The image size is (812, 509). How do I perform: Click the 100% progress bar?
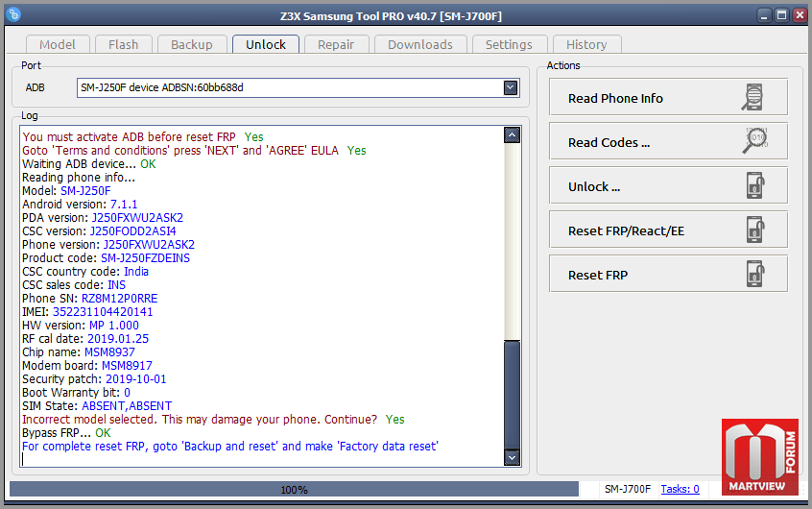point(294,489)
